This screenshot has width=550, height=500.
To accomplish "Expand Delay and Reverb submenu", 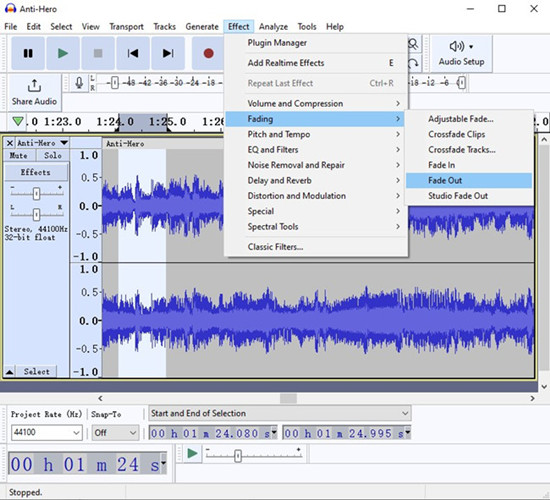I will click(x=316, y=181).
